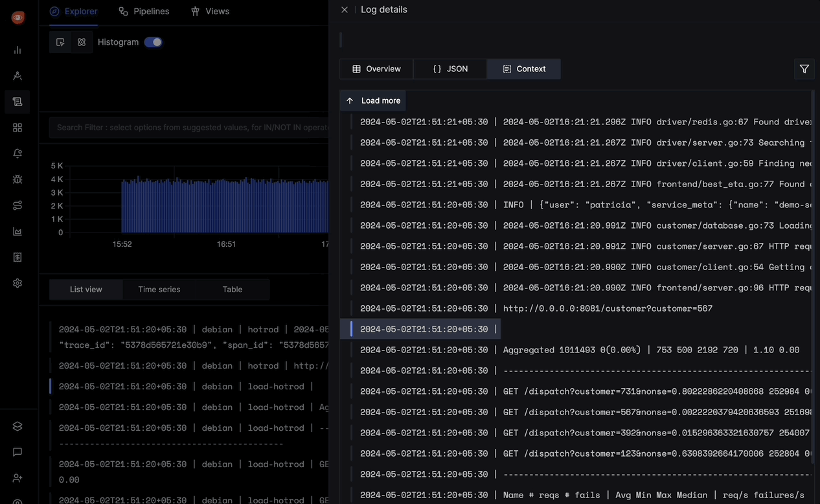Click the histogram bars in the chart

click(x=225, y=206)
